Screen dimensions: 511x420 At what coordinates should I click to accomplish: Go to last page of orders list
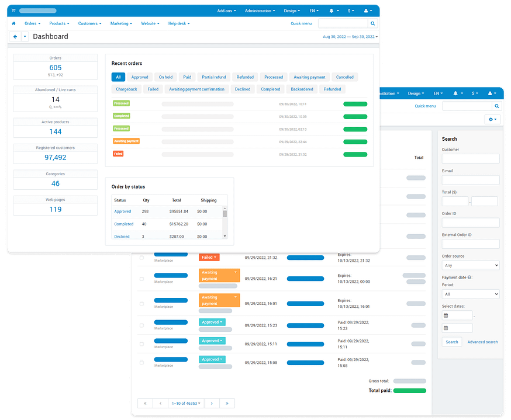227,403
